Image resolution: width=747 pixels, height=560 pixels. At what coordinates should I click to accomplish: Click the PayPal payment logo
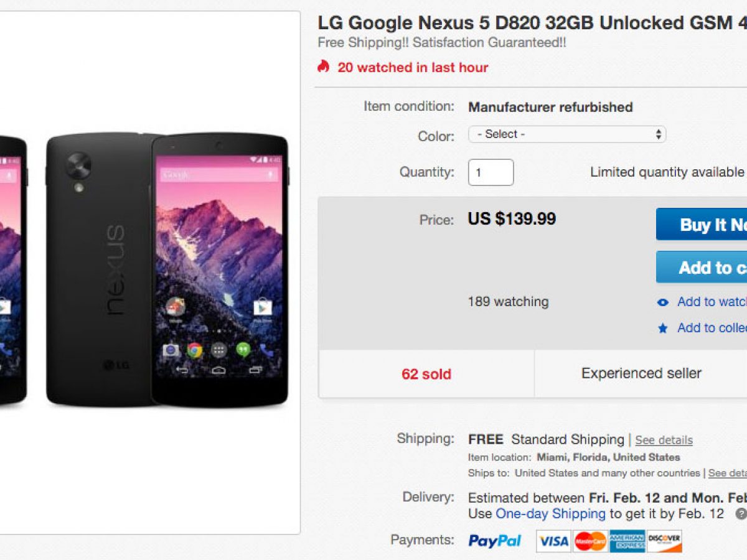point(495,541)
